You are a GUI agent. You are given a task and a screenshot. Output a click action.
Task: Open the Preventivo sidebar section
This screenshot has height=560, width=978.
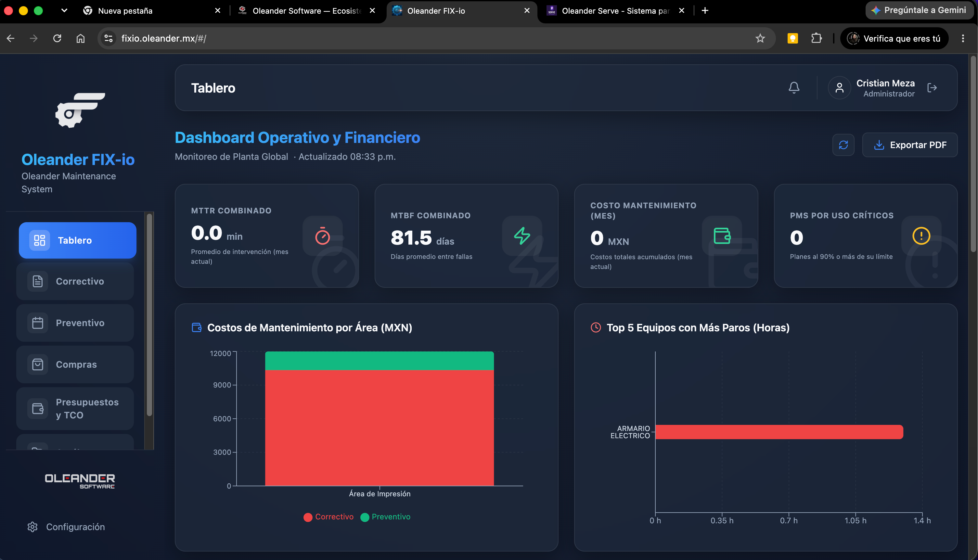[x=75, y=323]
